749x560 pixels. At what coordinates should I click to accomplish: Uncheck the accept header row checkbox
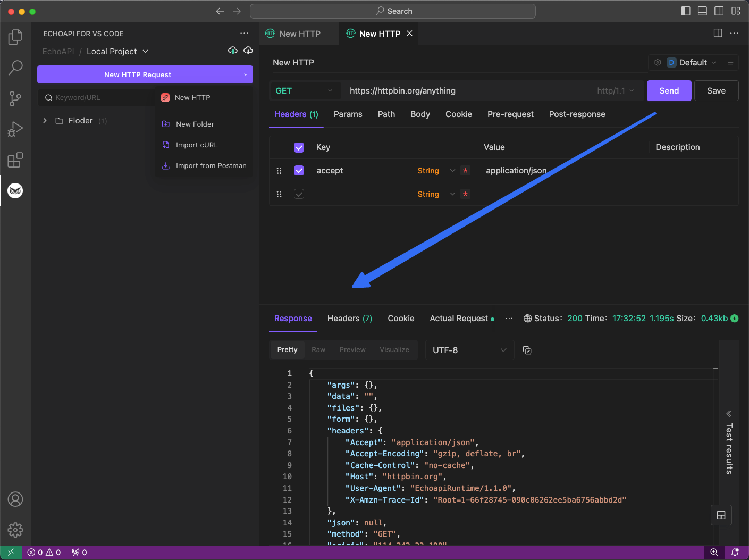click(x=299, y=171)
